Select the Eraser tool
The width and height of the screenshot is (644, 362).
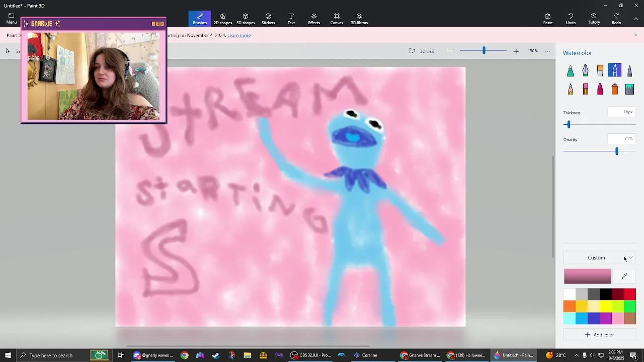tap(585, 89)
